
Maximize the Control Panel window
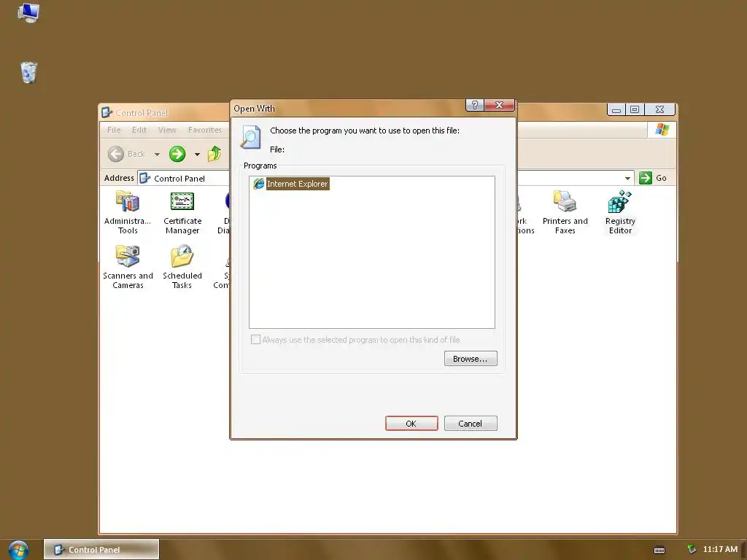coord(635,110)
